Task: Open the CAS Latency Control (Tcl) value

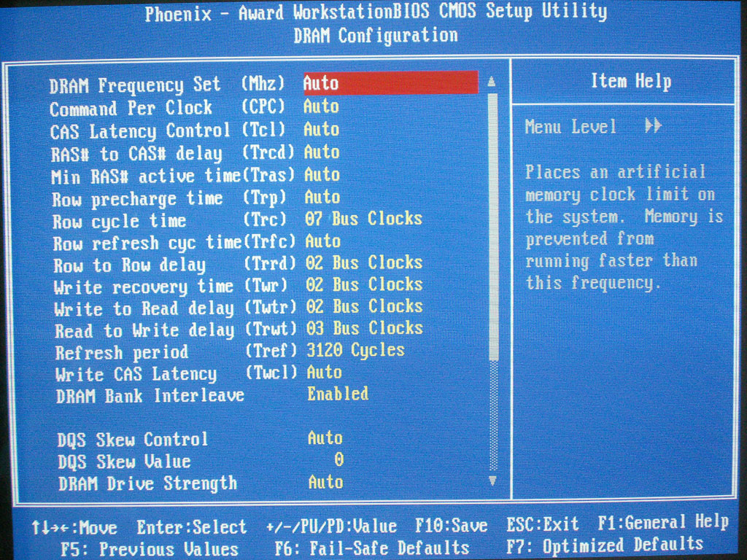Action: (321, 129)
